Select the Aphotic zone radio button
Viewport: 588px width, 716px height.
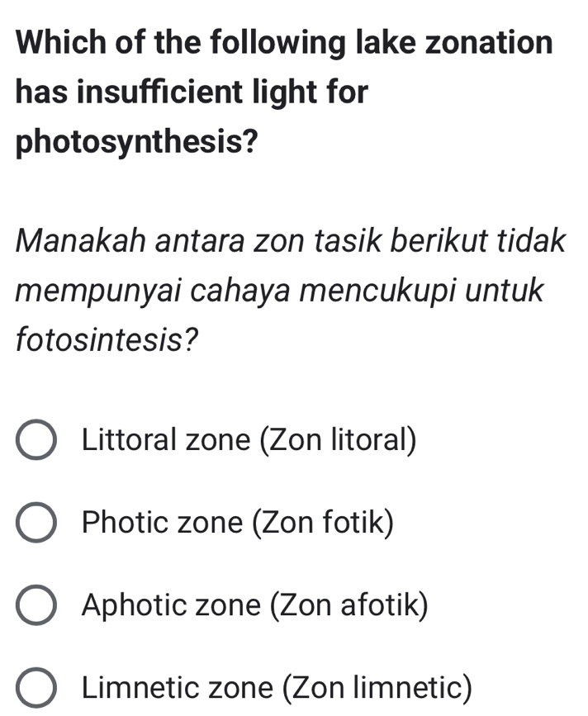tap(36, 605)
